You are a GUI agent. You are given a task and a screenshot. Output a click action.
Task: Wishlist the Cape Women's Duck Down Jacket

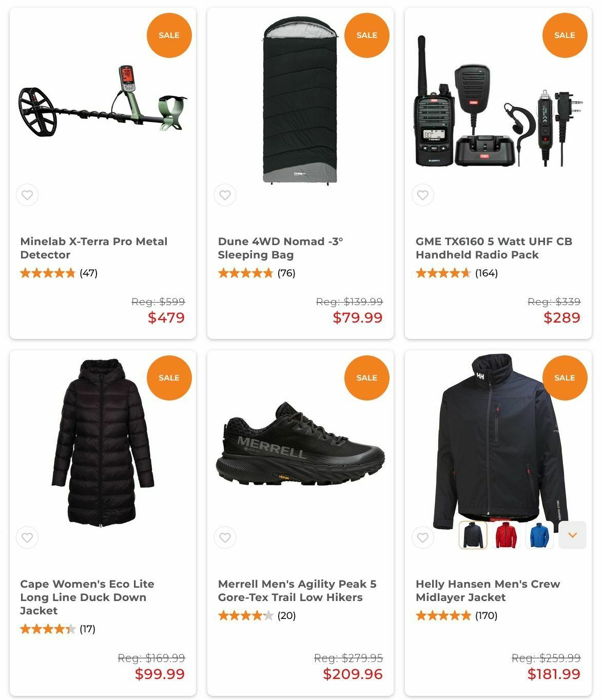[x=27, y=537]
